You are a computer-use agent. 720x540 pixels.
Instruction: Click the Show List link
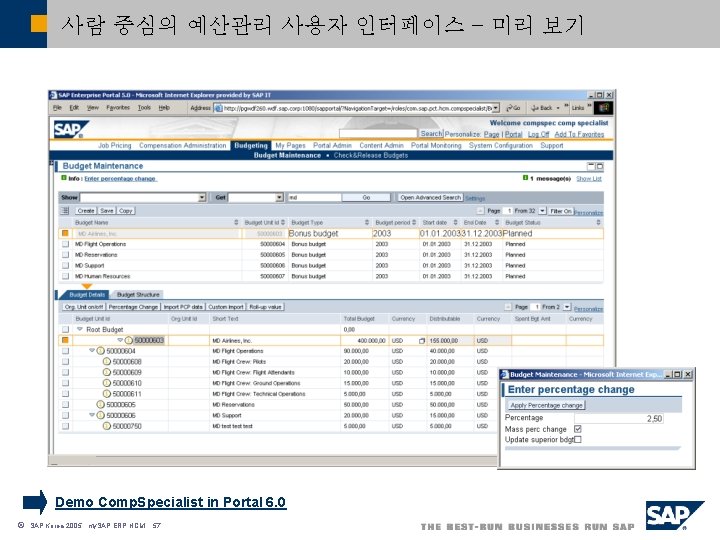click(589, 179)
